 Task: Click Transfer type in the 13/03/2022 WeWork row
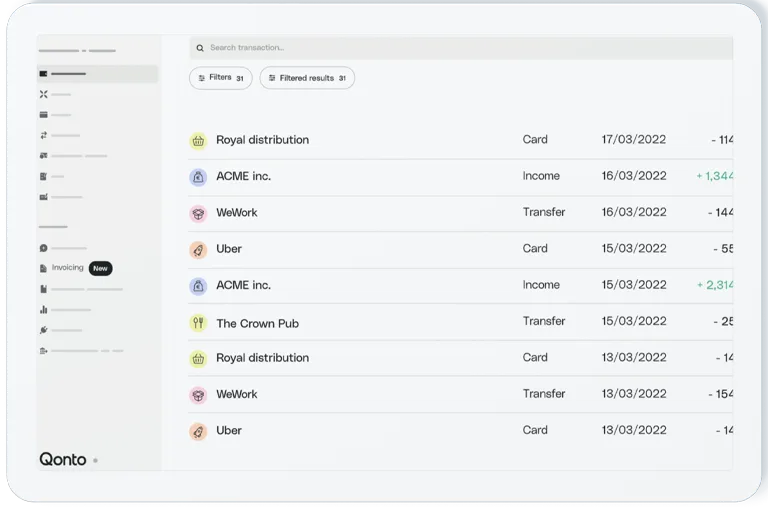coord(544,393)
